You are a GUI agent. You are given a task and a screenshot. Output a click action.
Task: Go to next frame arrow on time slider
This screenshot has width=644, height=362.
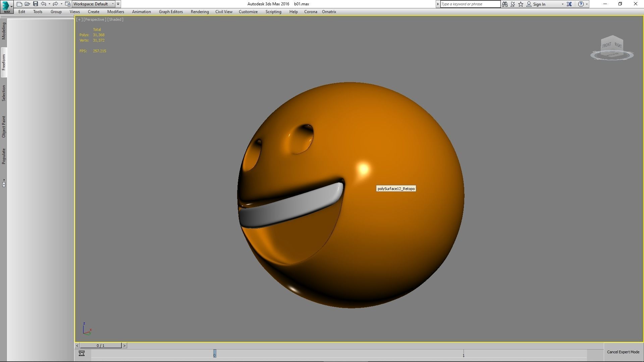(124, 346)
